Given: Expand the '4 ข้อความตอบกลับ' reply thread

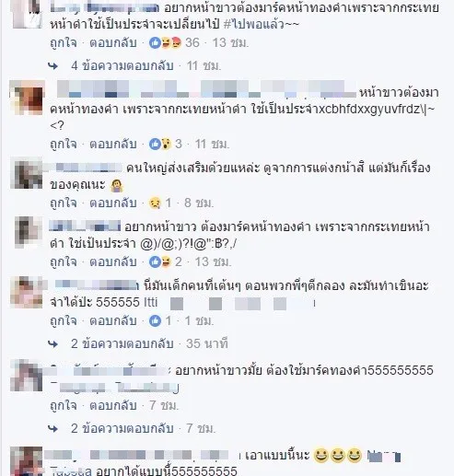Looking at the screenshot, I should pos(122,66).
